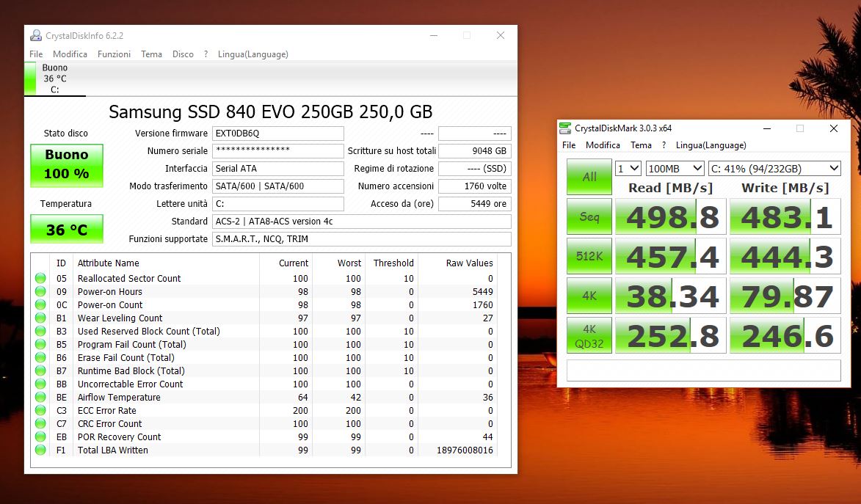Click the Standard field showing ACS-2
The height and width of the screenshot is (504, 861).
point(362,222)
